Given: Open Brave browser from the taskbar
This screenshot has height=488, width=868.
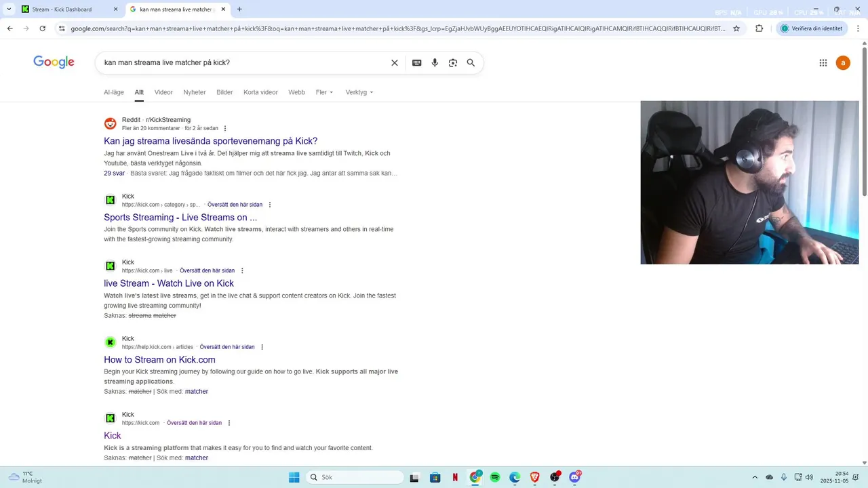Looking at the screenshot, I should coord(534,477).
